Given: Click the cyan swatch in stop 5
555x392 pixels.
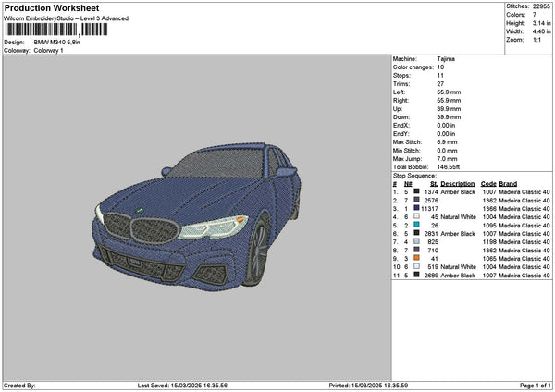Looking at the screenshot, I should tap(416, 225).
